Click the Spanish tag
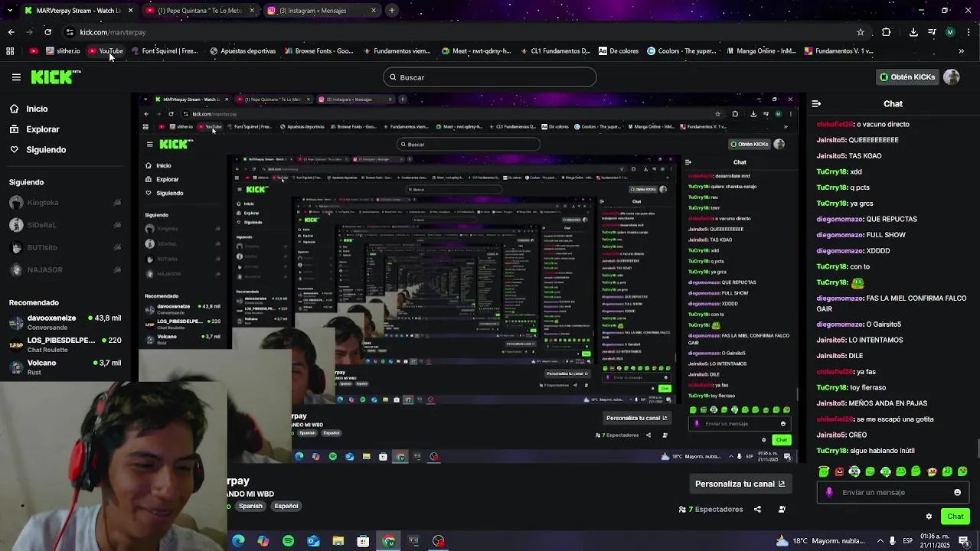The height and width of the screenshot is (551, 980). tap(250, 506)
